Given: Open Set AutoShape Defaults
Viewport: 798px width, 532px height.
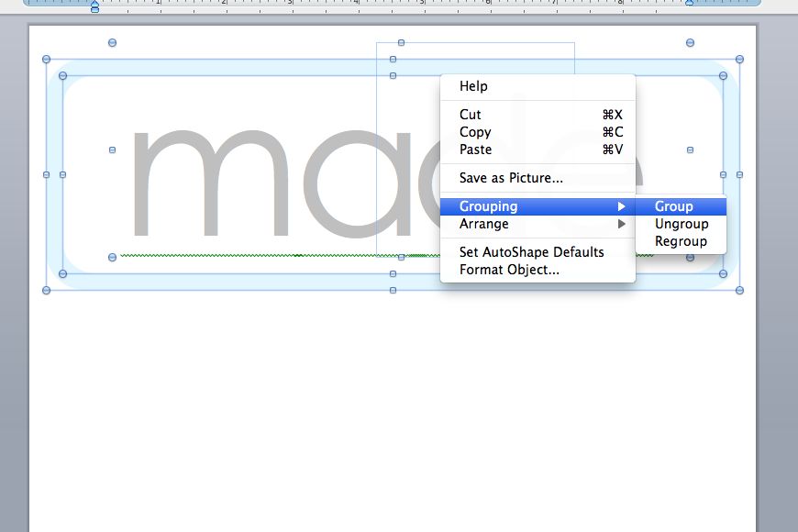Looking at the screenshot, I should pos(532,251).
